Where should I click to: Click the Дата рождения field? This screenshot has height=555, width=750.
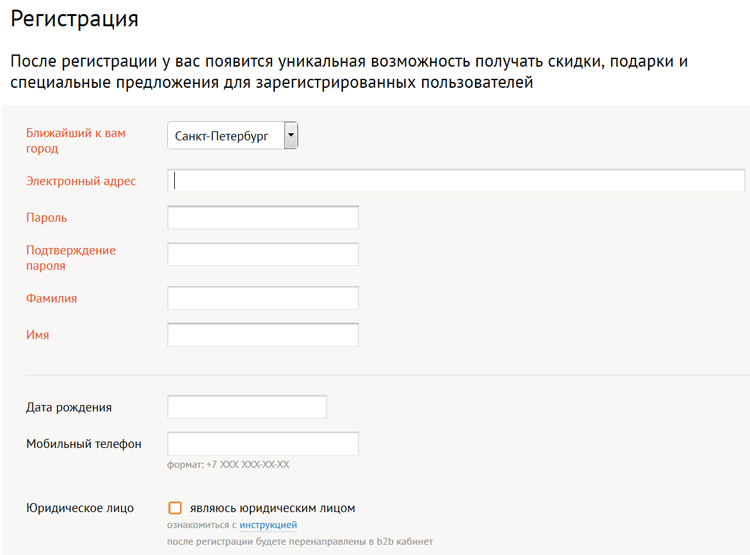pyautogui.click(x=247, y=407)
